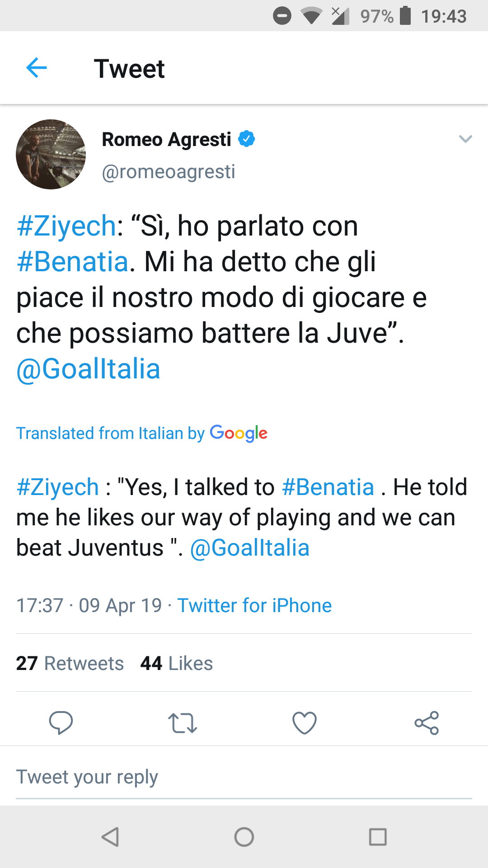The width and height of the screenshot is (488, 868).
Task: Open @GoalItalia mention in original tweet
Action: pos(88,369)
